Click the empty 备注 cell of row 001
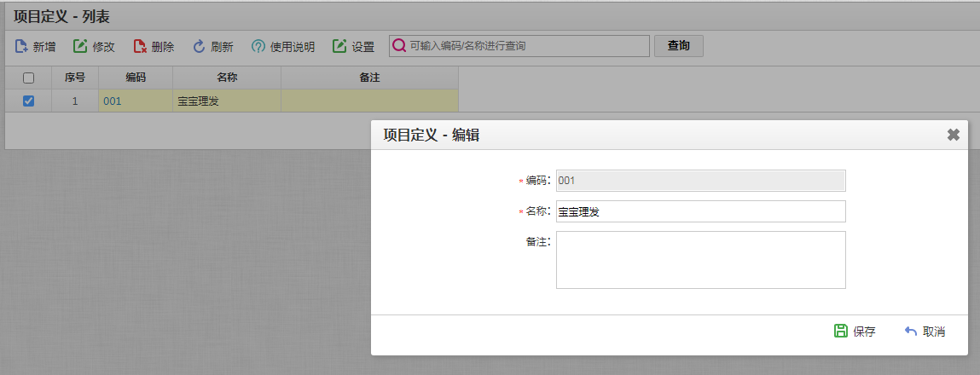This screenshot has width=980, height=375. (x=369, y=101)
